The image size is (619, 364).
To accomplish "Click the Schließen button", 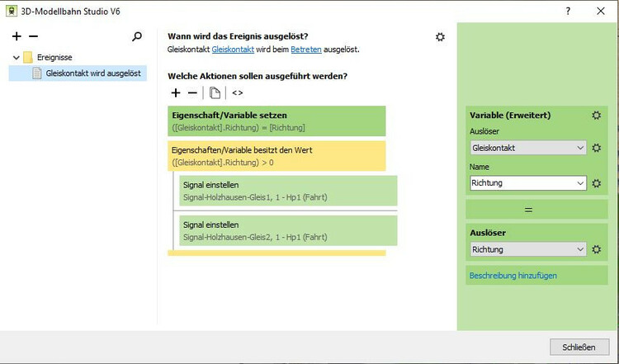I will click(x=579, y=347).
